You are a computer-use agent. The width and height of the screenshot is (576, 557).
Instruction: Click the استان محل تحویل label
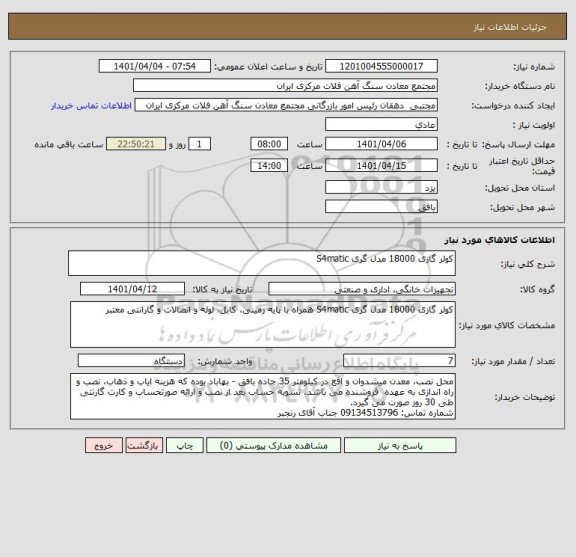tap(520, 188)
